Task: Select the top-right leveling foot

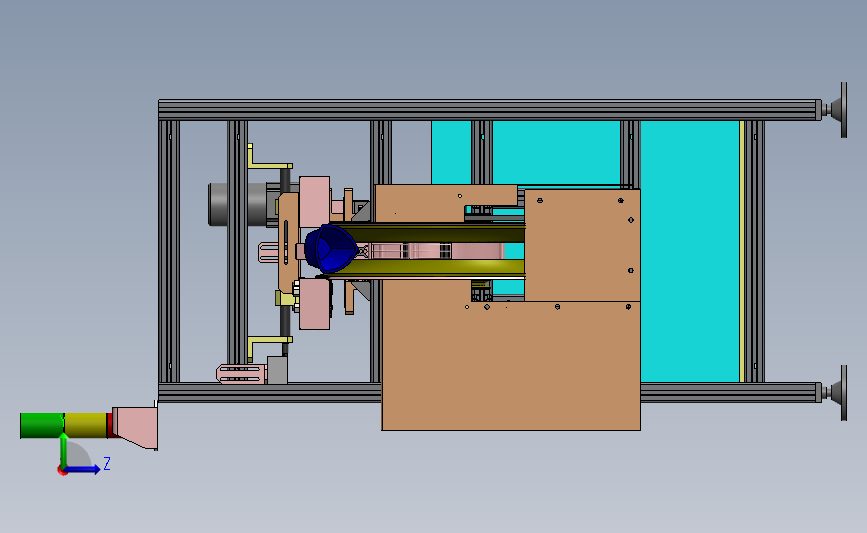Action: pyautogui.click(x=835, y=109)
